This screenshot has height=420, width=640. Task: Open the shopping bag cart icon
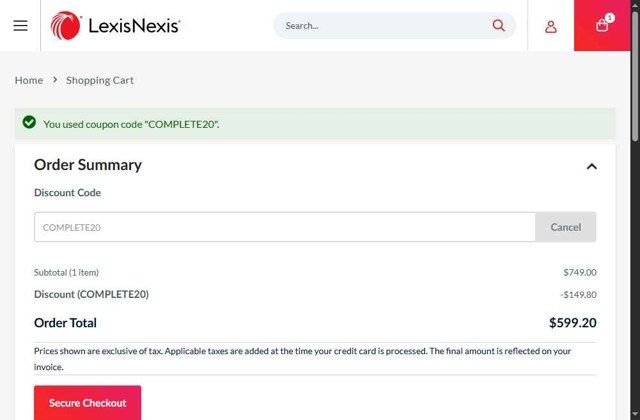click(602, 25)
